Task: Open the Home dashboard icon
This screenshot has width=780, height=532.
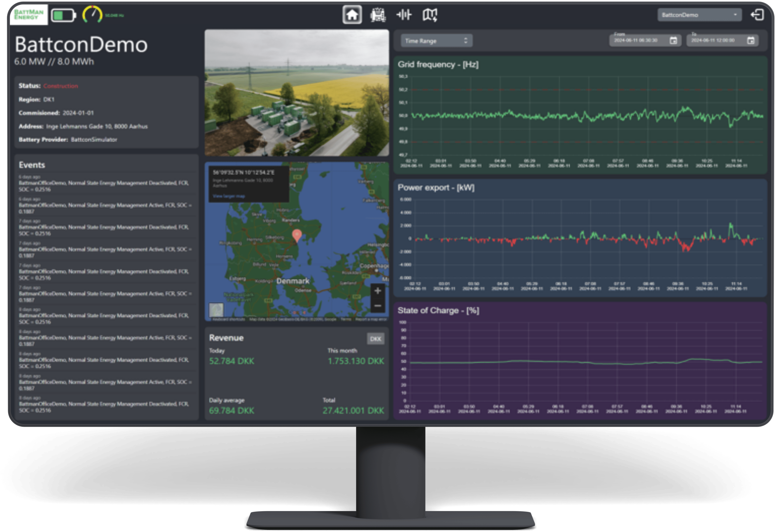Action: tap(352, 15)
